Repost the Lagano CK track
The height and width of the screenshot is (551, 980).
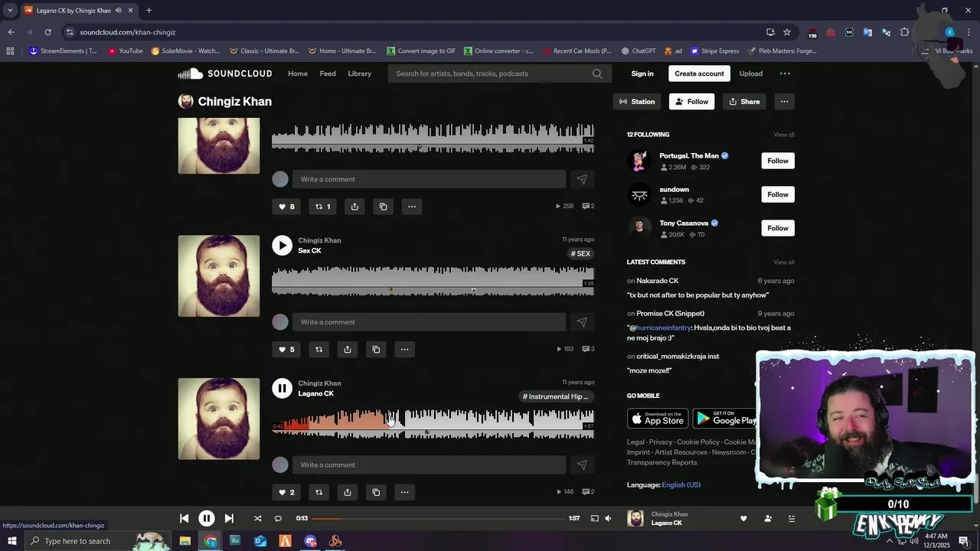(319, 493)
